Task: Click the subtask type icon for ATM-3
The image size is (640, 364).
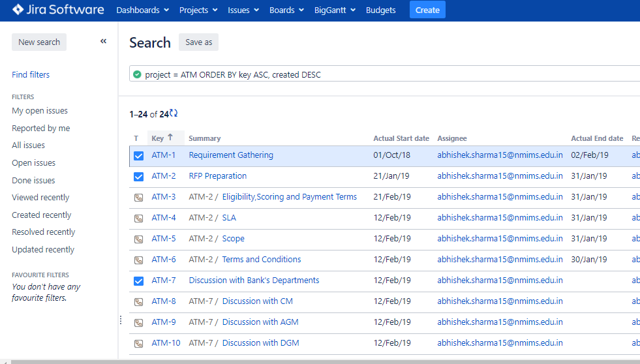Action: (138, 197)
